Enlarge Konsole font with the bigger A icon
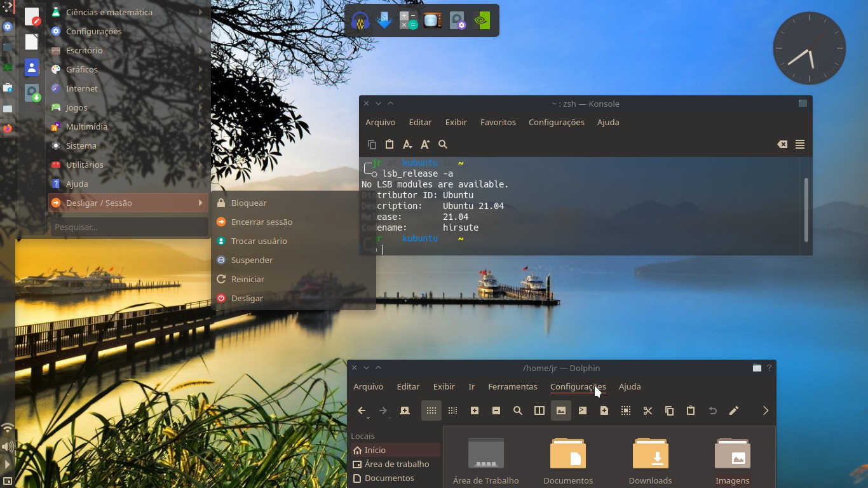The height and width of the screenshot is (488, 868). (x=425, y=144)
